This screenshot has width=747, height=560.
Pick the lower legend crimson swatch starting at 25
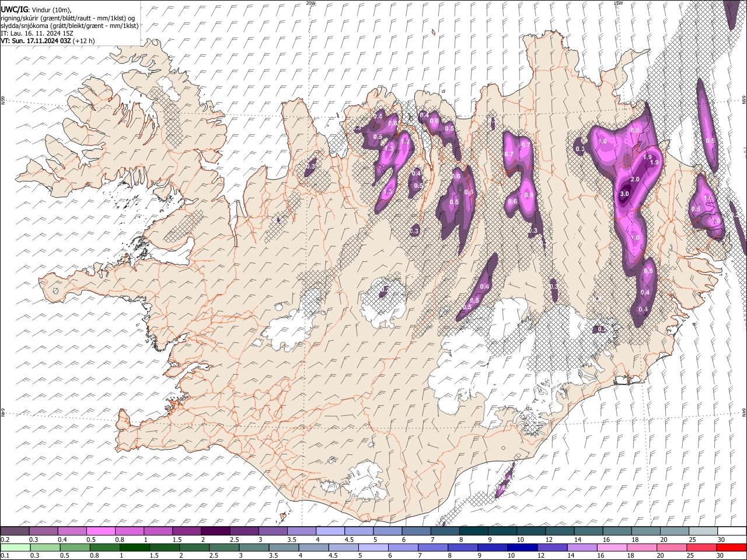click(x=701, y=547)
